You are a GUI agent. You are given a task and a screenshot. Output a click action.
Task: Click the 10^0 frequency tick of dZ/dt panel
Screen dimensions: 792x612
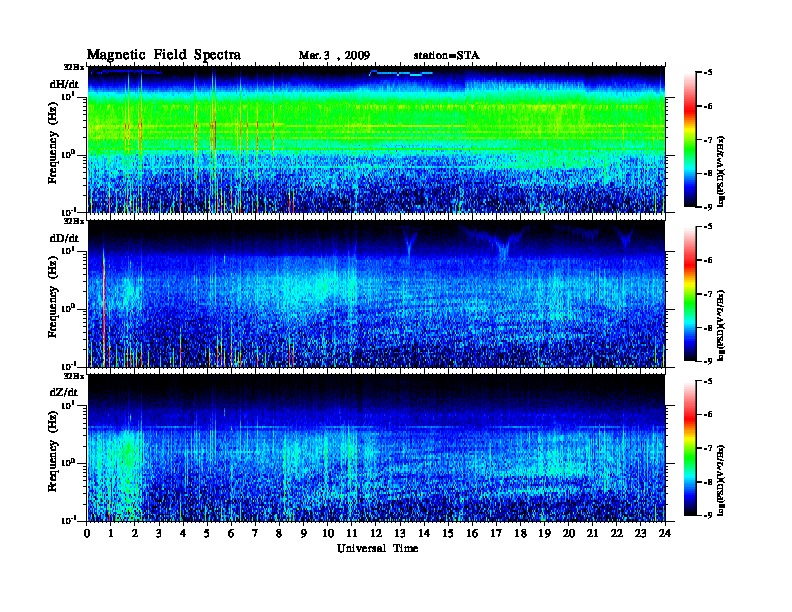[x=69, y=462]
